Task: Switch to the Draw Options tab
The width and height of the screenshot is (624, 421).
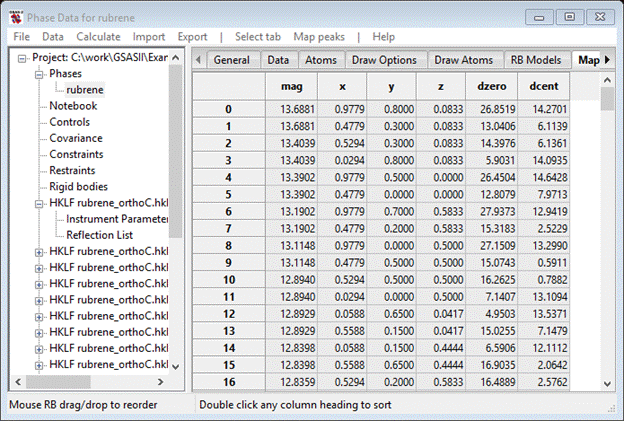Action: (x=383, y=60)
